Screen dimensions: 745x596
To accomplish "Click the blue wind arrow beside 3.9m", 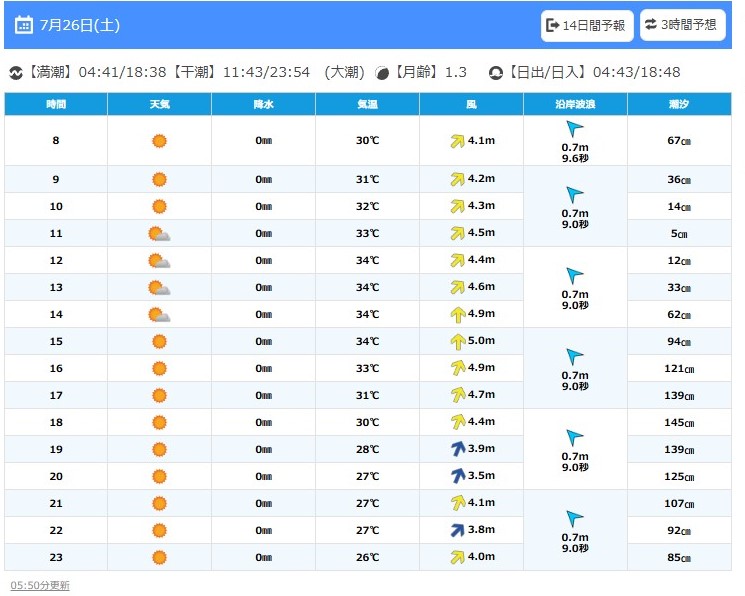I will [458, 449].
